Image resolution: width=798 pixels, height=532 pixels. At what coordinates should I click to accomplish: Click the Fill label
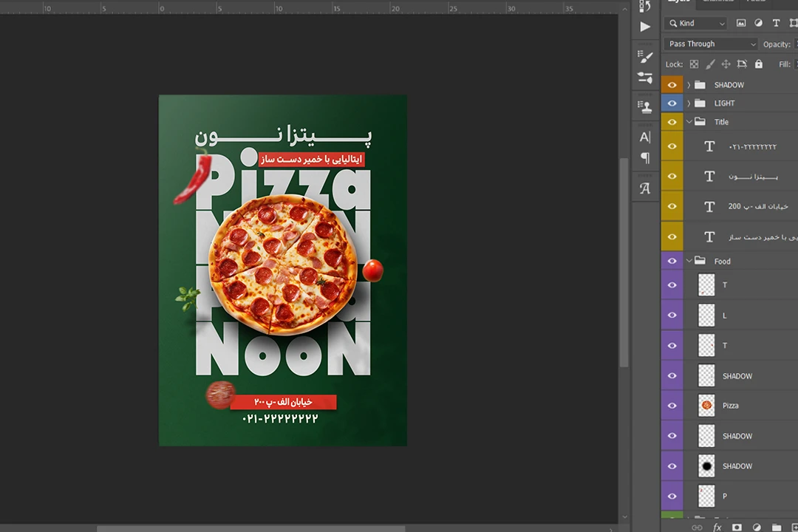(784, 64)
